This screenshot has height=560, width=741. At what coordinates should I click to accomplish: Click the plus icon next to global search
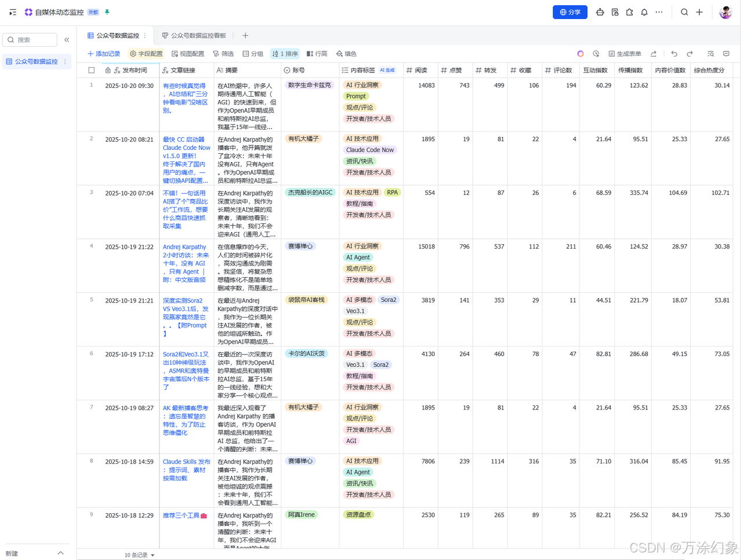point(699,12)
